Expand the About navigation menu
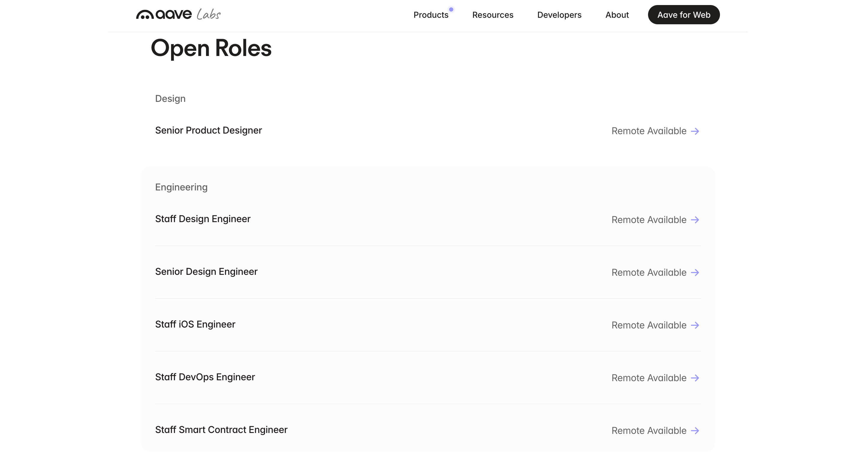The height and width of the screenshot is (462, 868). (617, 15)
